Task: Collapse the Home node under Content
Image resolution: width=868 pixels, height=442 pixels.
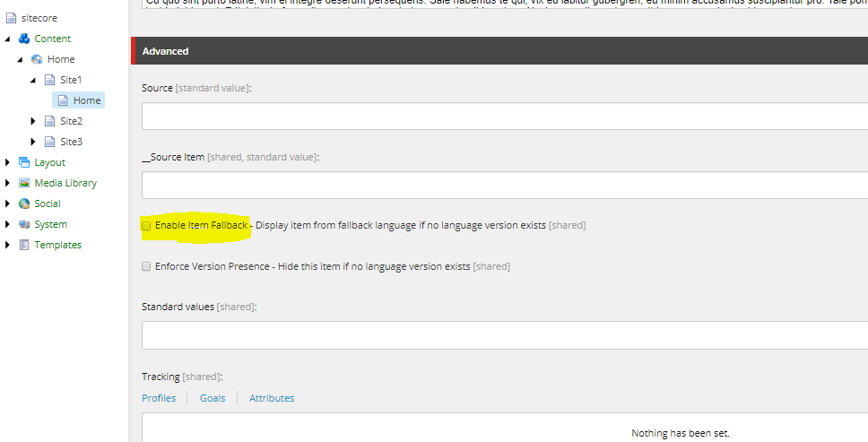Action: 20,59
